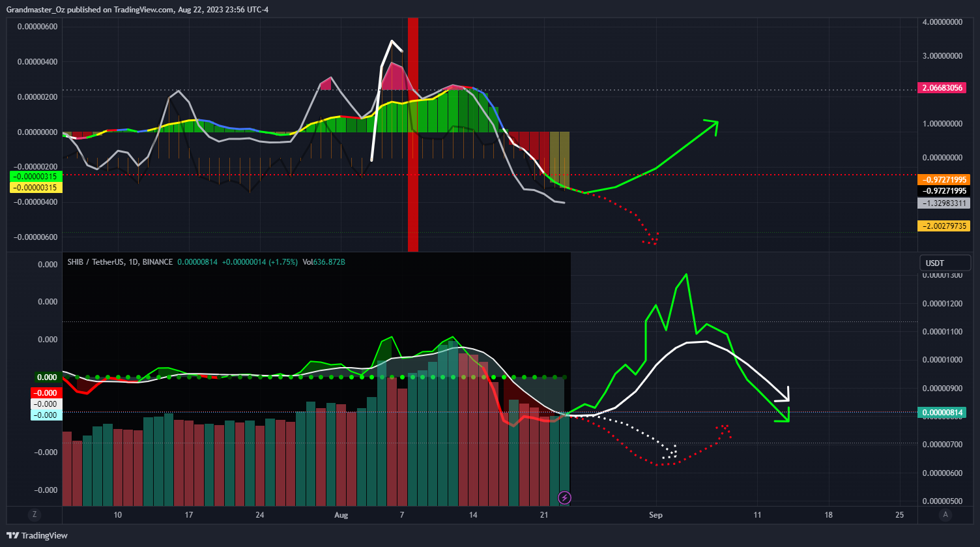Click the 0.00001000 price-axis value

tap(942, 360)
